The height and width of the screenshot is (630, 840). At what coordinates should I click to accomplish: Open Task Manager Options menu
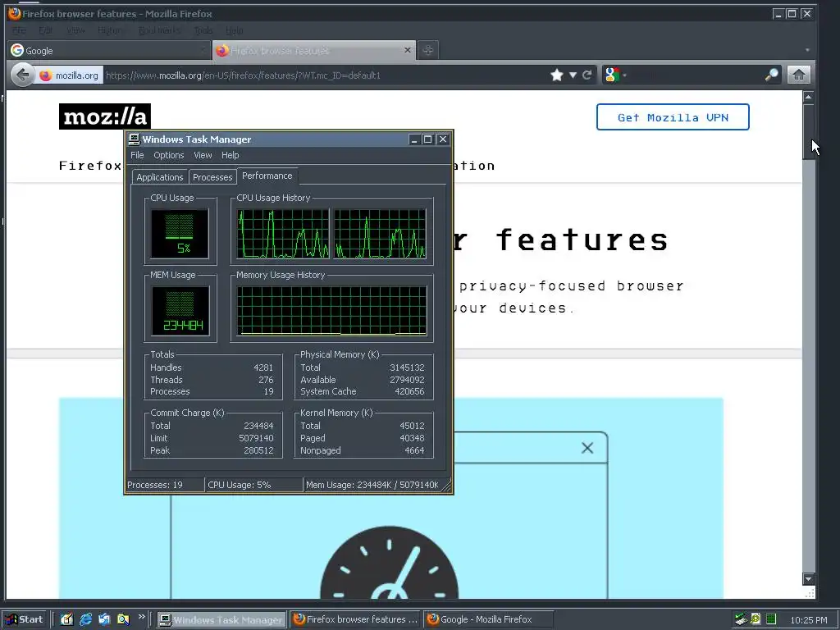tap(169, 155)
